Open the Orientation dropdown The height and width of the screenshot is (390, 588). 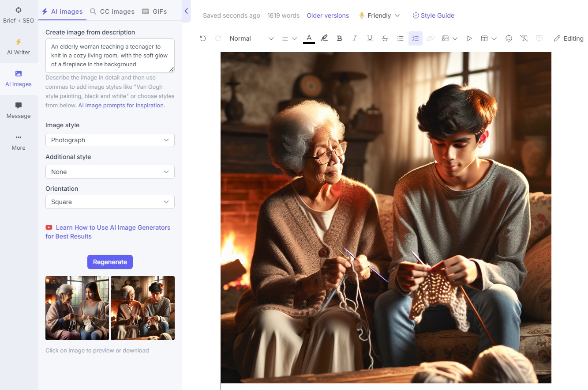[x=109, y=202]
